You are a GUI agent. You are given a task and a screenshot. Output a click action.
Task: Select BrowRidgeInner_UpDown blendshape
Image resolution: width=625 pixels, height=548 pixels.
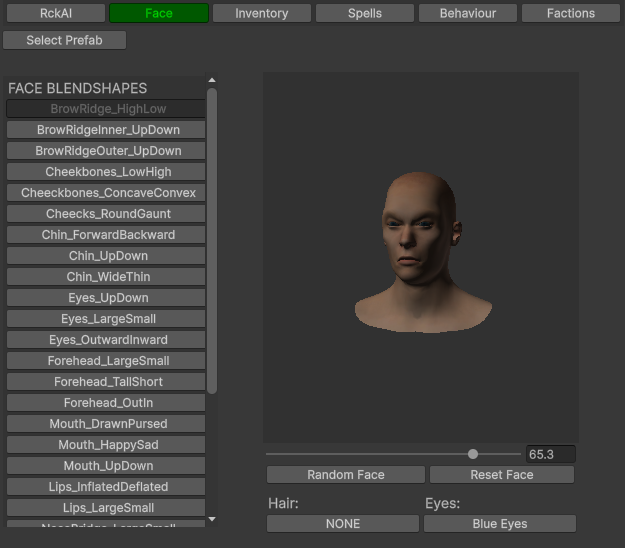click(106, 130)
